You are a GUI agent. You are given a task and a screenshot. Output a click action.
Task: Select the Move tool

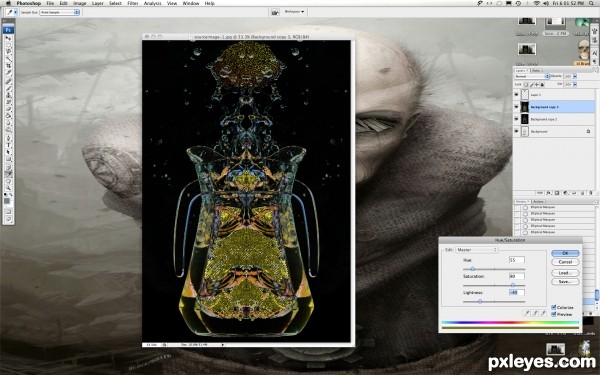(x=8, y=38)
